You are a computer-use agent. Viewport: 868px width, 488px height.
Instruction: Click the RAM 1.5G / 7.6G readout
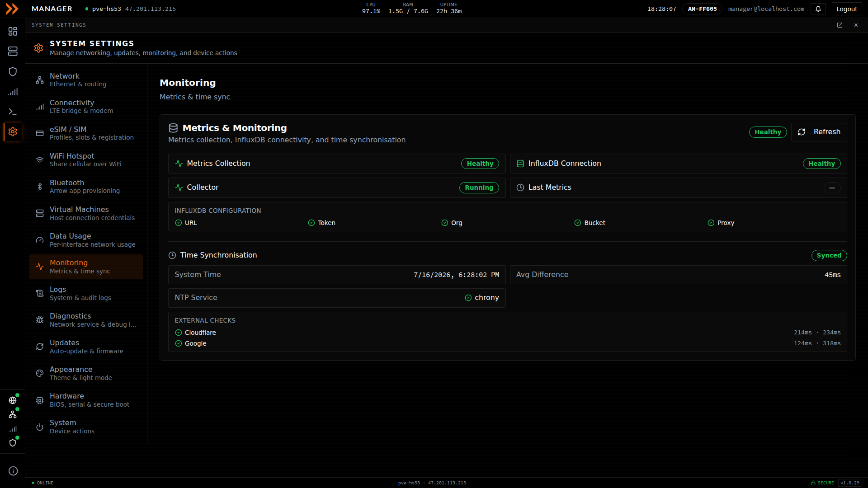point(408,9)
